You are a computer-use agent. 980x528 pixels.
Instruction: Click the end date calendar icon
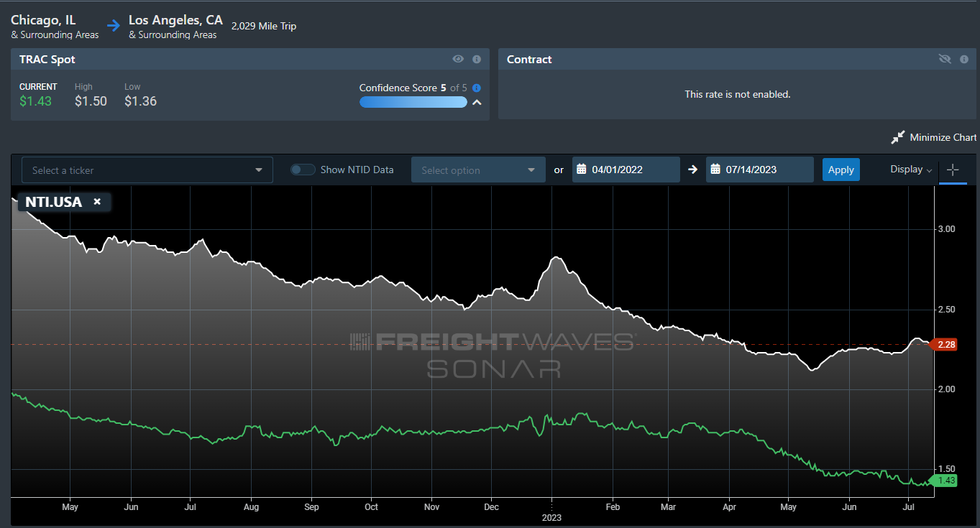click(x=715, y=170)
